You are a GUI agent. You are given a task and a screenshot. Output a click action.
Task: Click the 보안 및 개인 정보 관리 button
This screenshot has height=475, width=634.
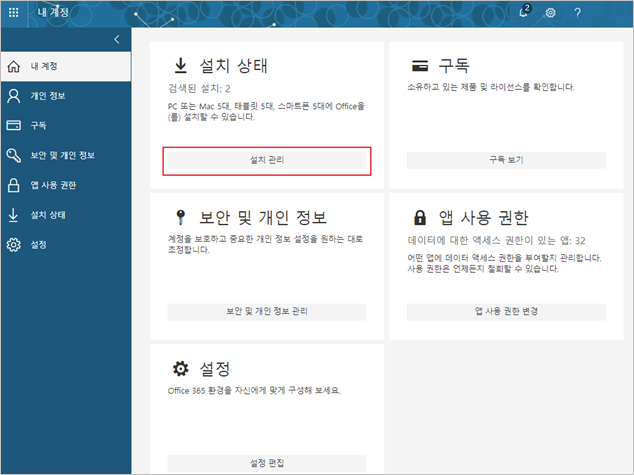(x=267, y=312)
